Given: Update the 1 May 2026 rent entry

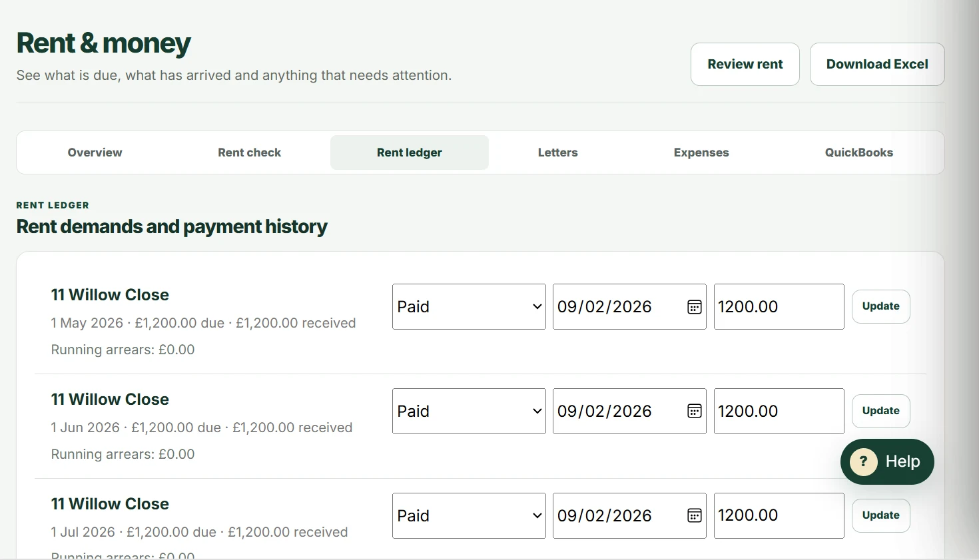Looking at the screenshot, I should pos(881,306).
